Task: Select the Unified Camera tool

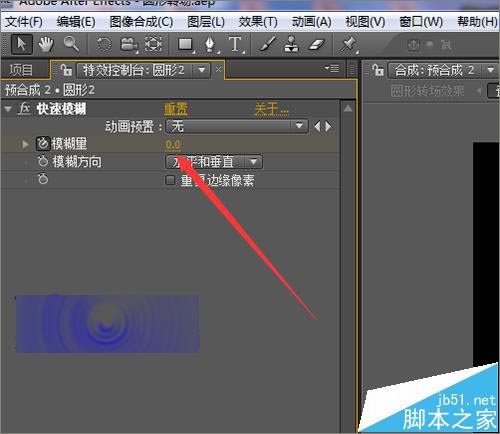Action: [x=129, y=44]
